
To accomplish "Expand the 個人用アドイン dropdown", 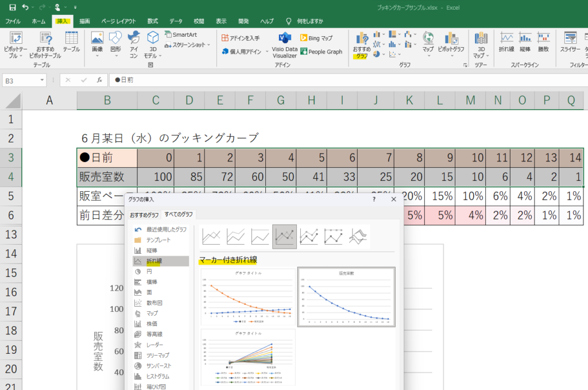I will (266, 52).
